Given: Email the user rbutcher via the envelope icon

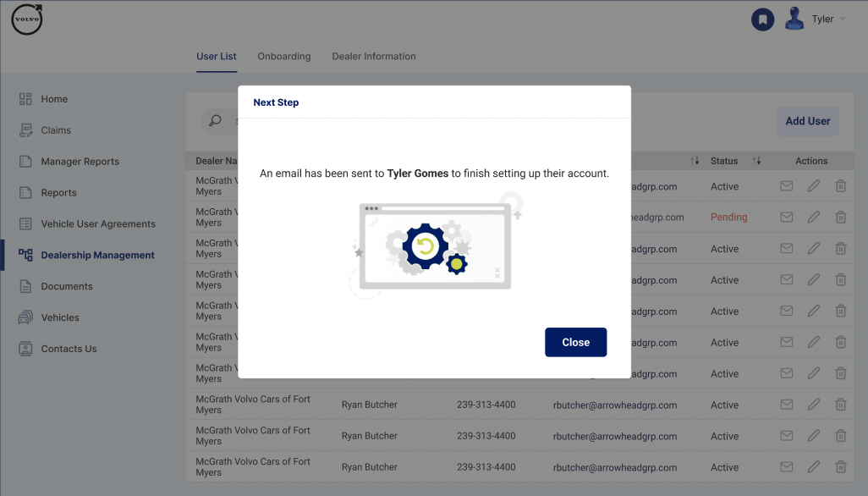Looking at the screenshot, I should pos(786,405).
